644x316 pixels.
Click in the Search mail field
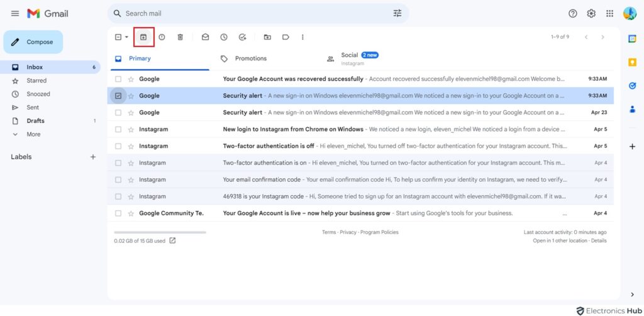(x=257, y=14)
